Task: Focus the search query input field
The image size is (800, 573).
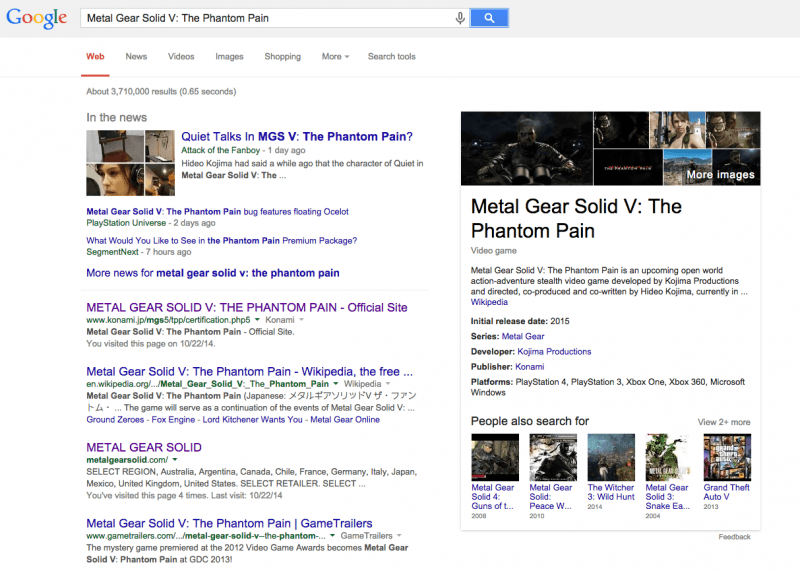Action: coord(268,18)
